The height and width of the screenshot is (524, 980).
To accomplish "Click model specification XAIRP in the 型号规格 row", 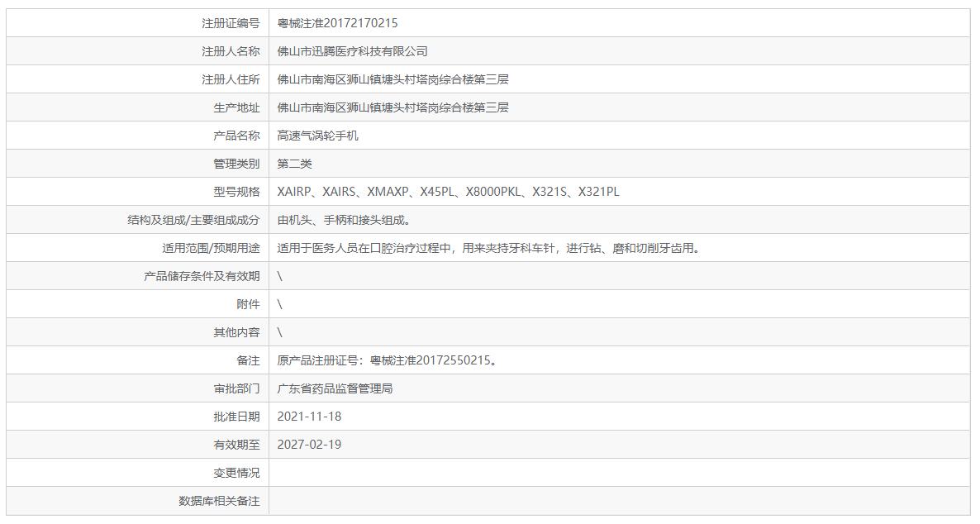I will 294,191.
